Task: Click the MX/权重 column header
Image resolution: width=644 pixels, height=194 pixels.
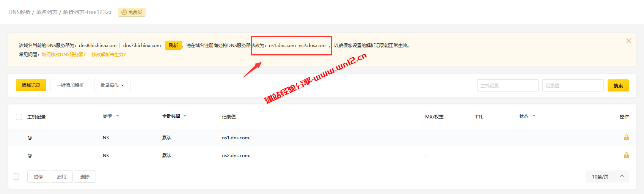Action: click(x=434, y=117)
